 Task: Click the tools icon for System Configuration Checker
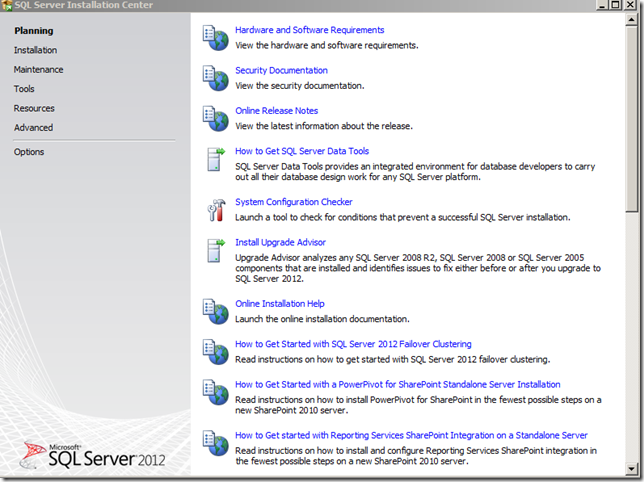(x=215, y=208)
